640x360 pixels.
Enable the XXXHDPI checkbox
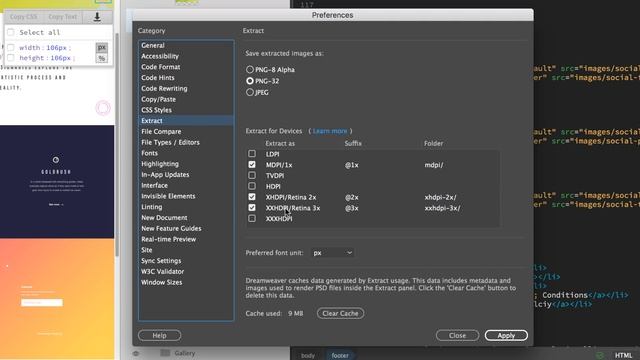(252, 218)
